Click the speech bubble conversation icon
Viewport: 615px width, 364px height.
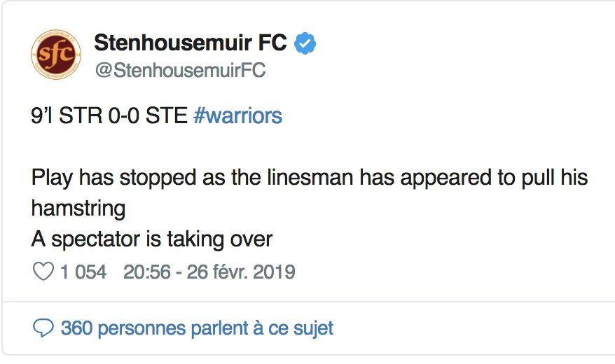click(x=43, y=328)
